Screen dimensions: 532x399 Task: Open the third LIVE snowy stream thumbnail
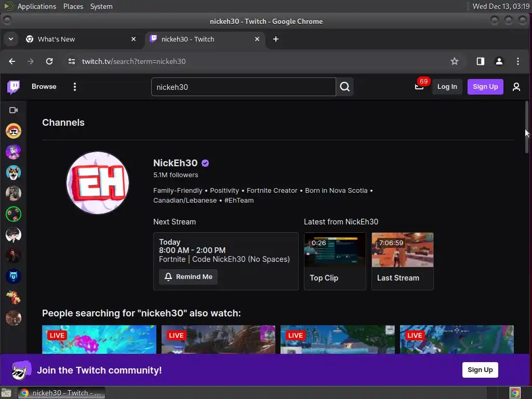click(x=338, y=339)
